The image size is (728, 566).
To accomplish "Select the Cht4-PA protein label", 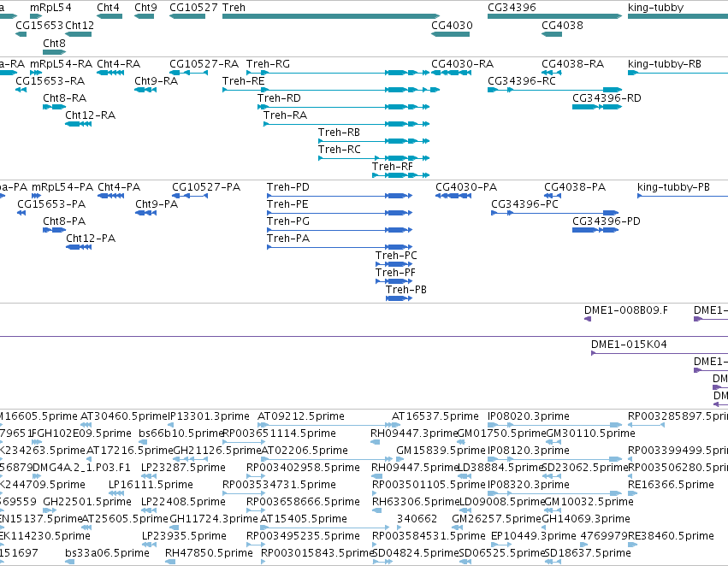I will point(119,187).
